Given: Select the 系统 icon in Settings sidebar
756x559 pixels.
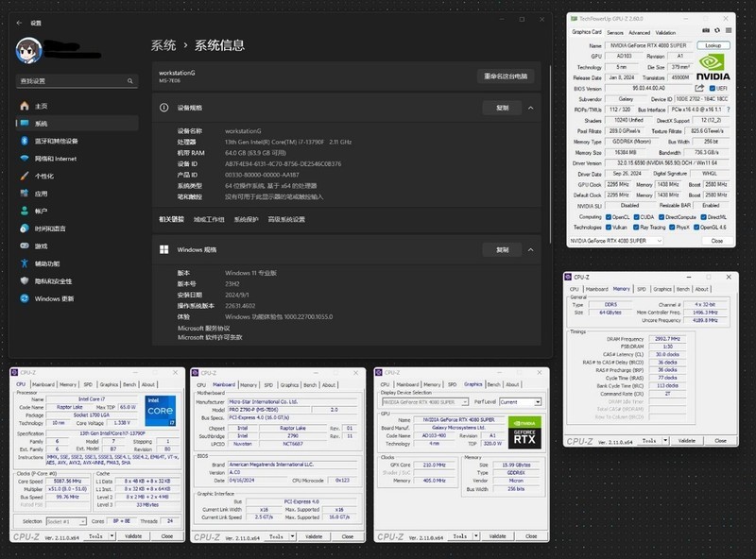Looking at the screenshot, I should (24, 123).
